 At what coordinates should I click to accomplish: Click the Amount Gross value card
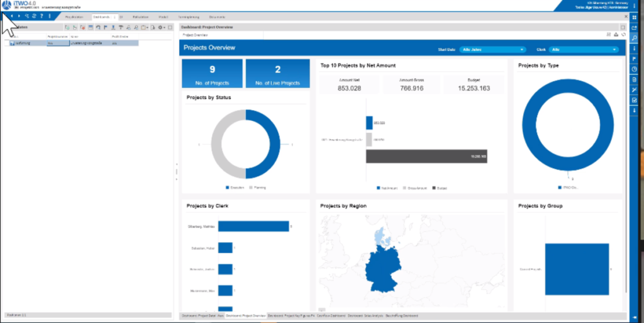411,84
